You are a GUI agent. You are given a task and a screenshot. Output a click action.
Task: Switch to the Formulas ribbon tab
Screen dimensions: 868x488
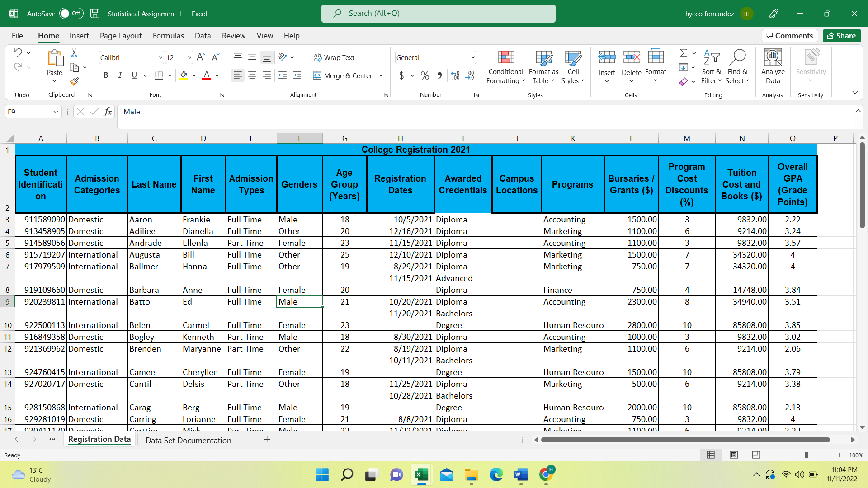[168, 36]
